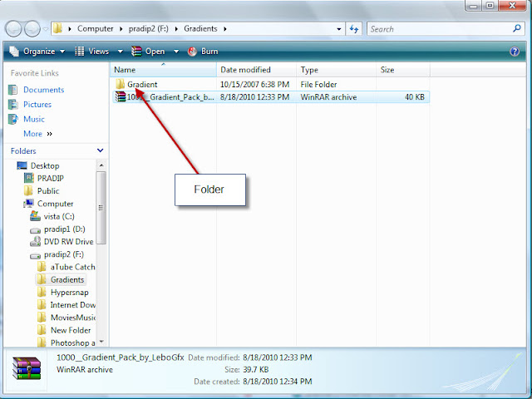Viewport: 532px width, 399px height.
Task: Open Documents favorite link
Action: point(43,90)
